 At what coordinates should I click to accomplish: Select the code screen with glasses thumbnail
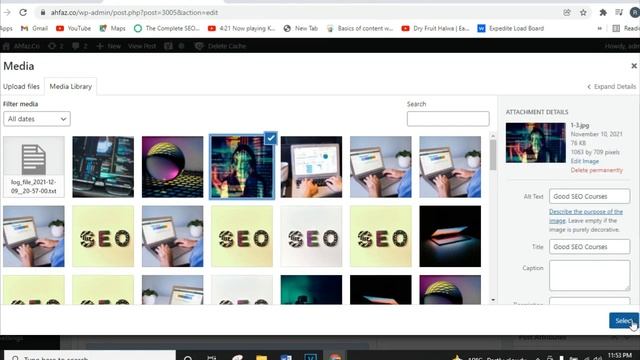tap(103, 167)
